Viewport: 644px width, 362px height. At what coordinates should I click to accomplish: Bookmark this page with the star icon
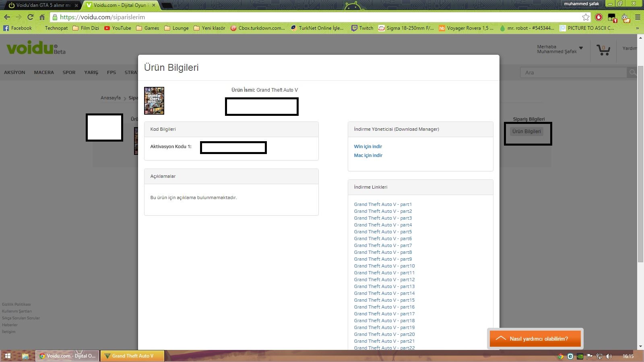pos(586,17)
